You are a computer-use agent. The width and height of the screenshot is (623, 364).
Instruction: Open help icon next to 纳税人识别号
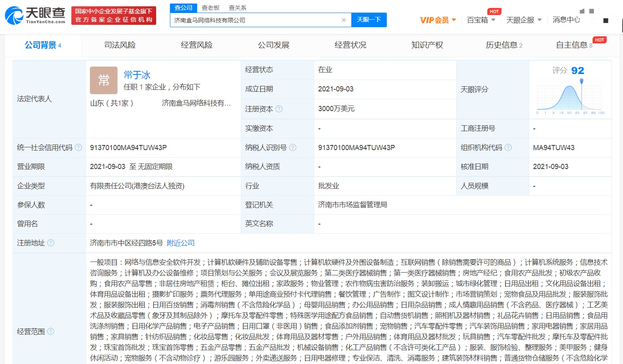point(293,147)
